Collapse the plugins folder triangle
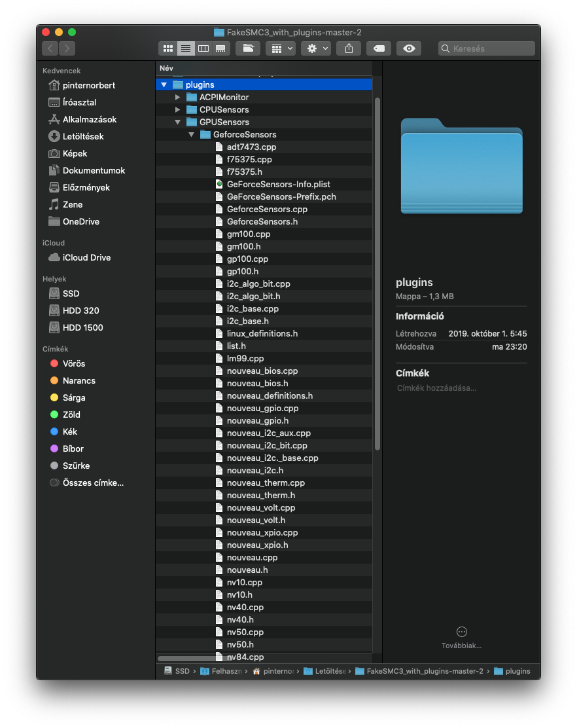The image size is (577, 728). [x=164, y=85]
